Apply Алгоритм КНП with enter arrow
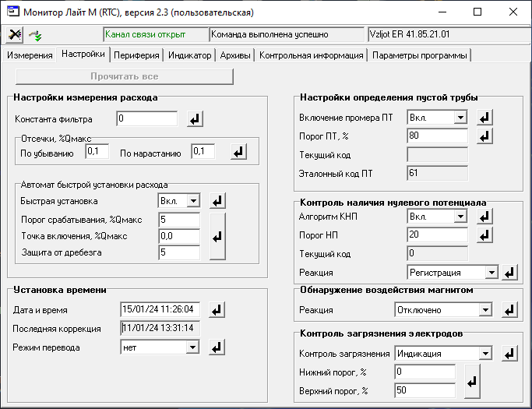This screenshot has height=409, width=532. (484, 217)
